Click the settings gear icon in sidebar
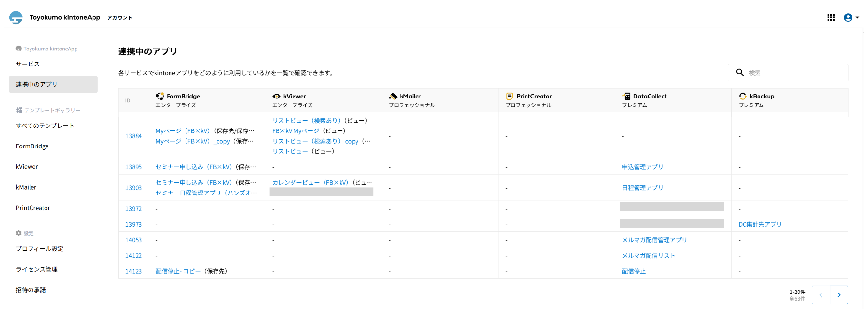 [x=19, y=233]
